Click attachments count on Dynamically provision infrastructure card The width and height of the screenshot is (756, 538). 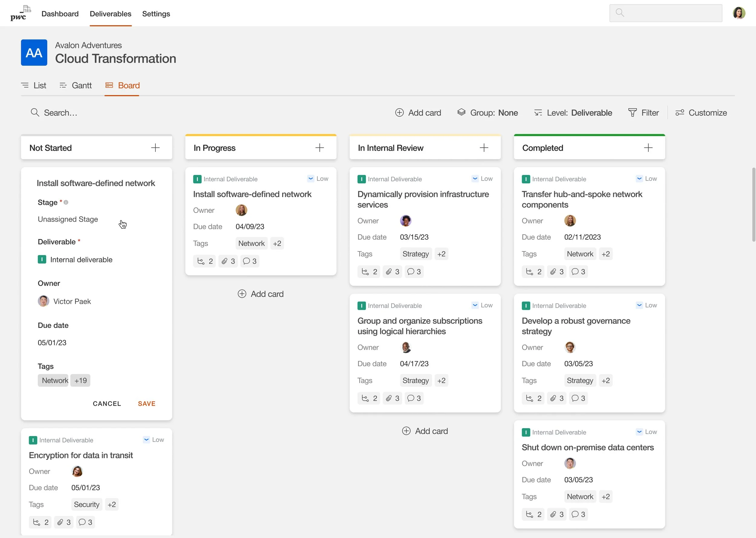point(392,272)
